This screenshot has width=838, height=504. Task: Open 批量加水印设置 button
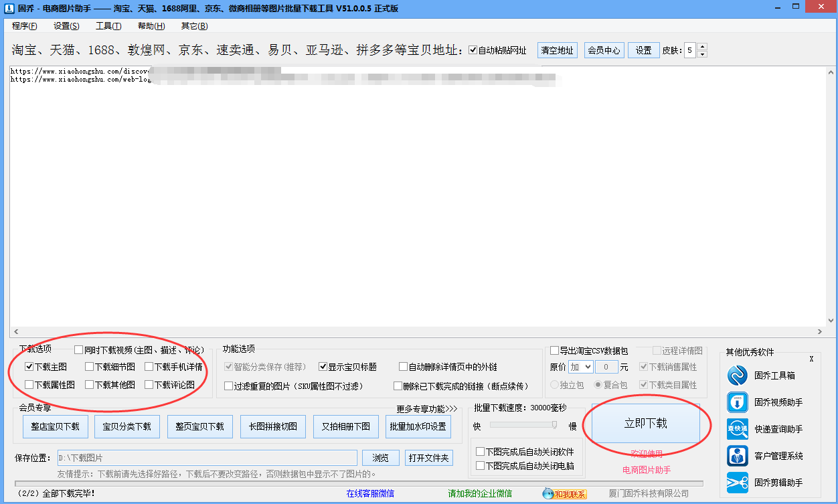(x=418, y=426)
